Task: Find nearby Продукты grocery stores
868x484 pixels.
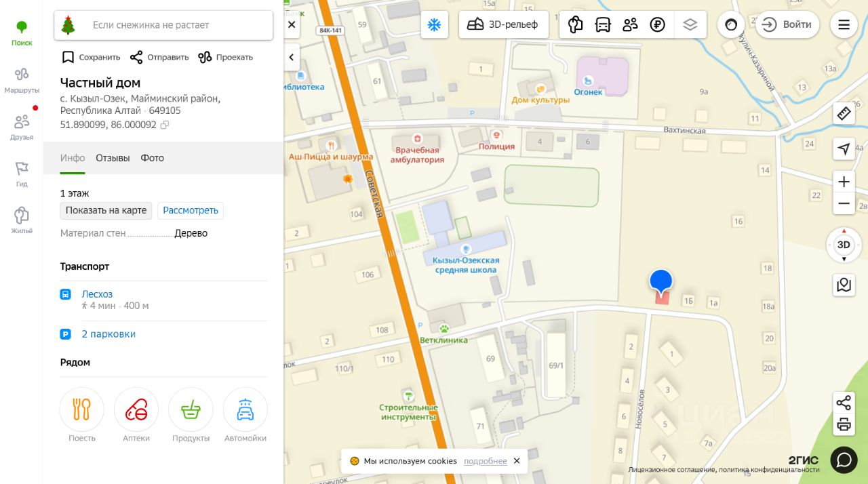Action: point(191,416)
